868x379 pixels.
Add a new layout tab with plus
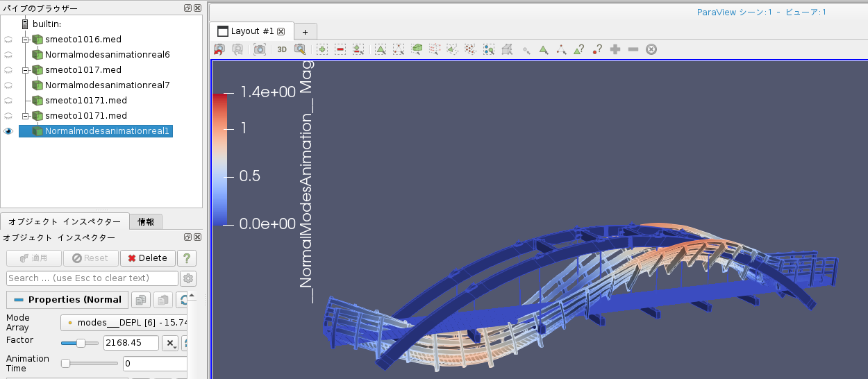[305, 32]
